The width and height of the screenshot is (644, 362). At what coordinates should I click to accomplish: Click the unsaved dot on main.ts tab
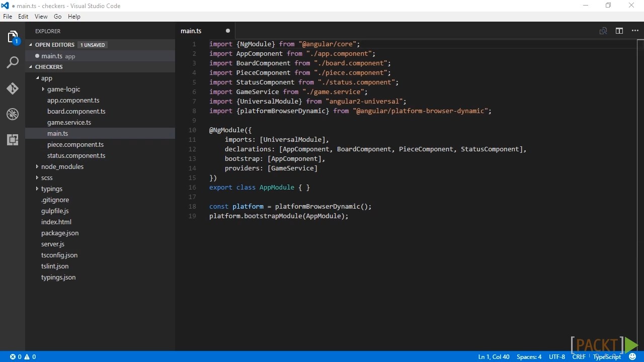(x=228, y=31)
